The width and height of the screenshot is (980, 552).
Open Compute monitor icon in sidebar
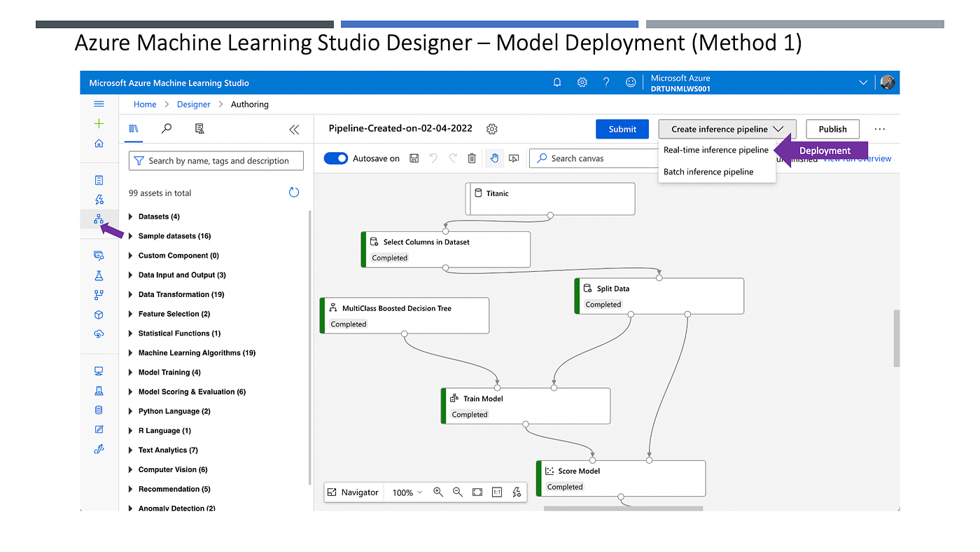point(99,371)
